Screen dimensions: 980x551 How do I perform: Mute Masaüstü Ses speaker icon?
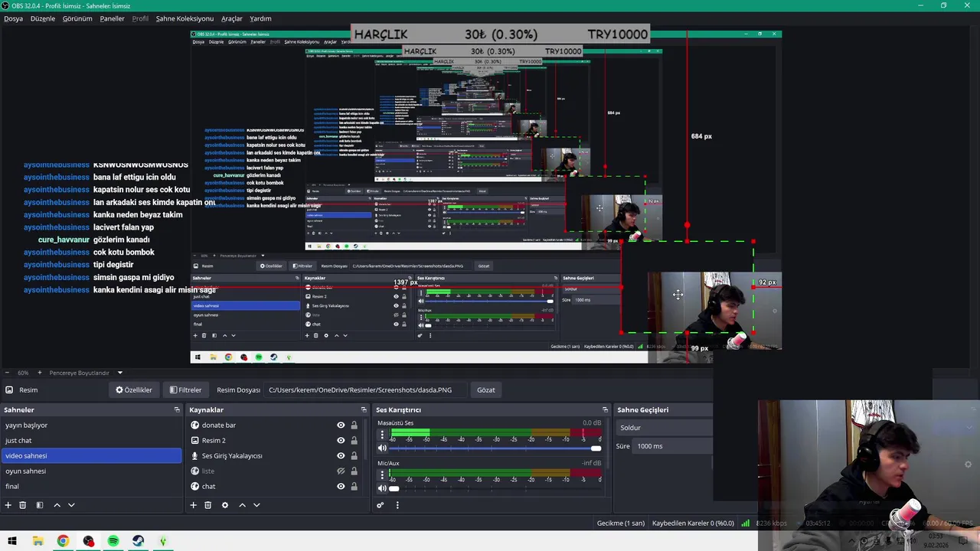click(x=382, y=448)
